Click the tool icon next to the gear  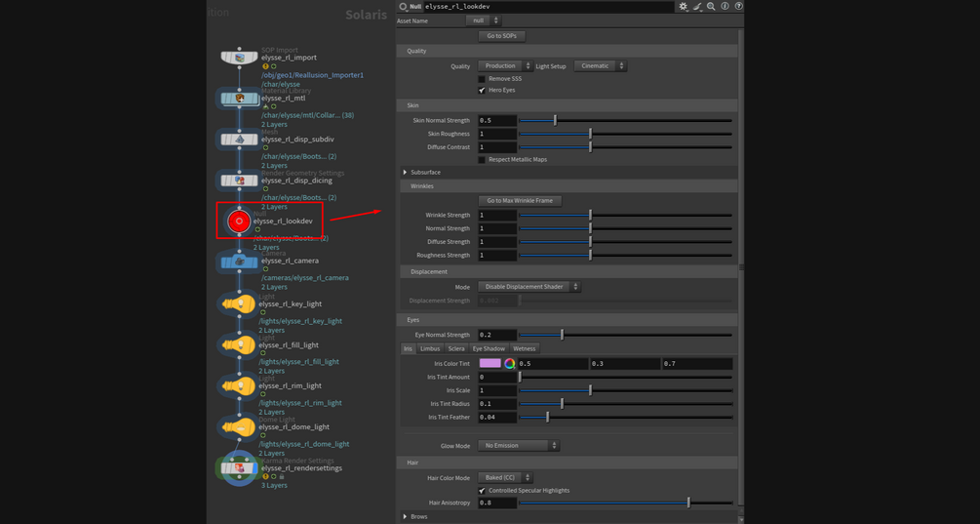pyautogui.click(x=697, y=6)
